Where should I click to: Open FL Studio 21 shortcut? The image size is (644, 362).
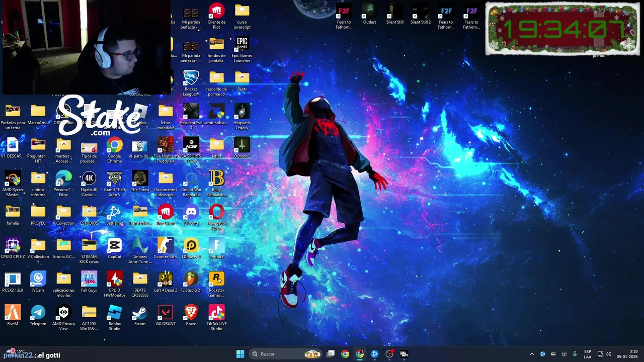coord(191,279)
